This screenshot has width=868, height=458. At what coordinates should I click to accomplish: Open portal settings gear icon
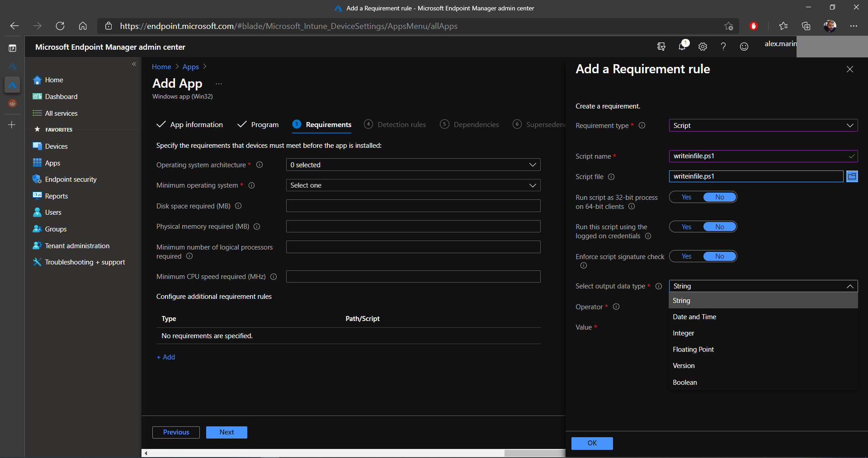pyautogui.click(x=703, y=47)
